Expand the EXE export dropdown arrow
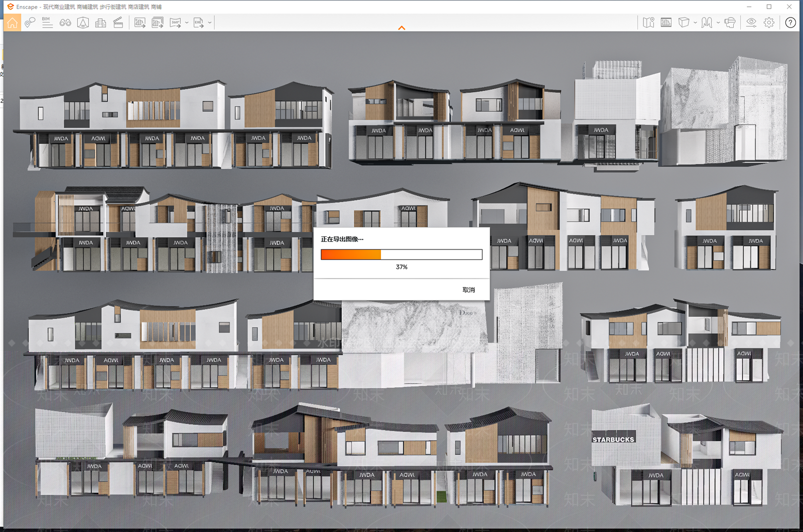 tap(210, 23)
